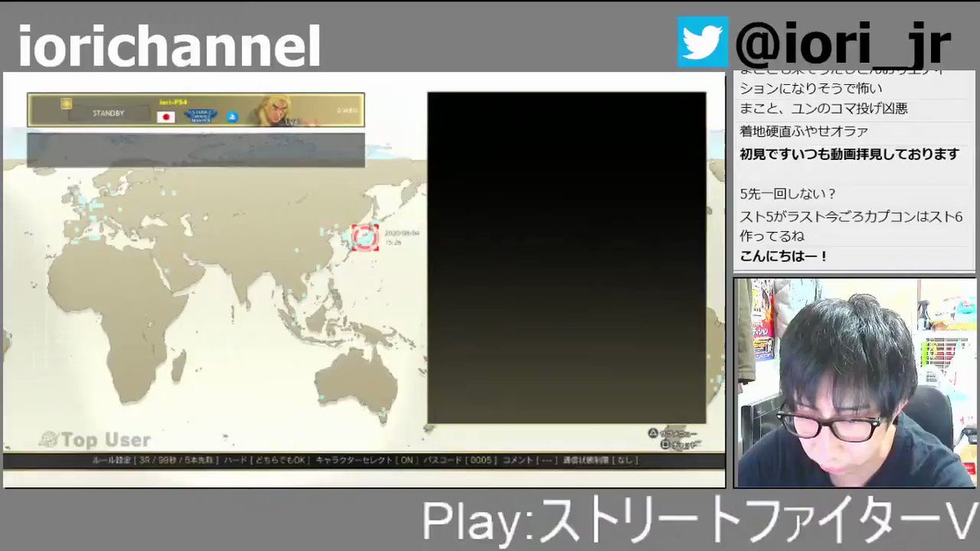The image size is (980, 551).
Task: Click the webcam feed of the streamer
Action: pyautogui.click(x=855, y=383)
